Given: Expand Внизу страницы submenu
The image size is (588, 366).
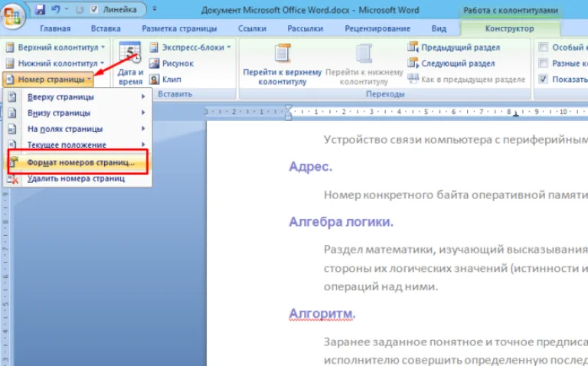Looking at the screenshot, I should click(x=77, y=113).
